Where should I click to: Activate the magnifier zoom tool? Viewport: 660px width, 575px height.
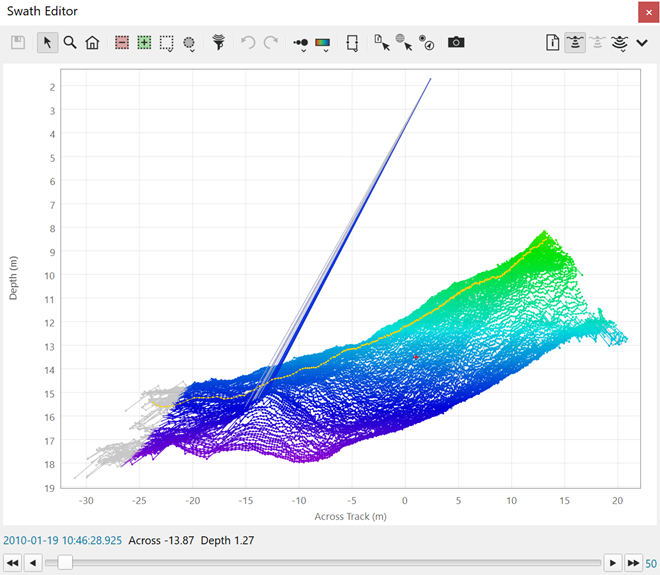(70, 43)
